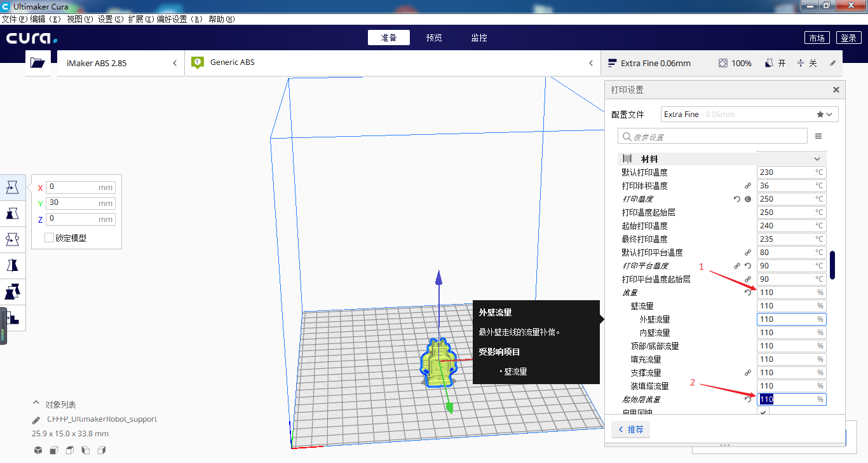868x463 pixels.
Task: Open the Per Model Settings tool
Action: pyautogui.click(x=12, y=292)
